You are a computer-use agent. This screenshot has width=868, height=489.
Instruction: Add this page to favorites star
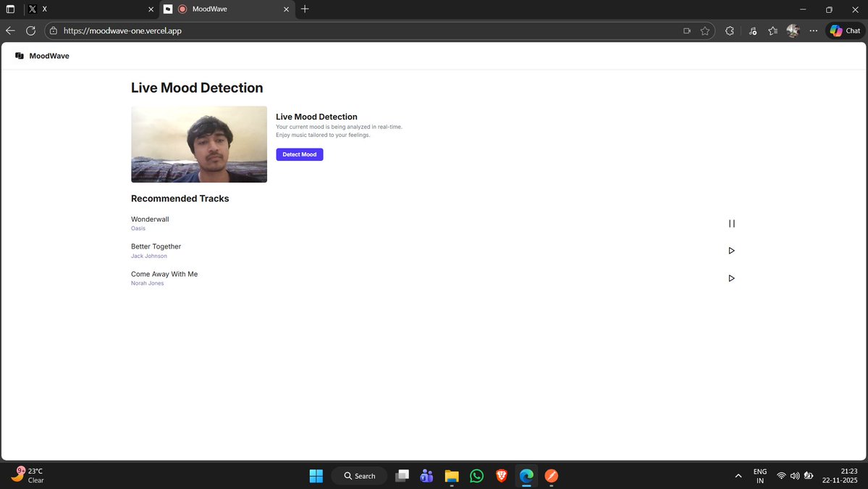[x=704, y=31]
